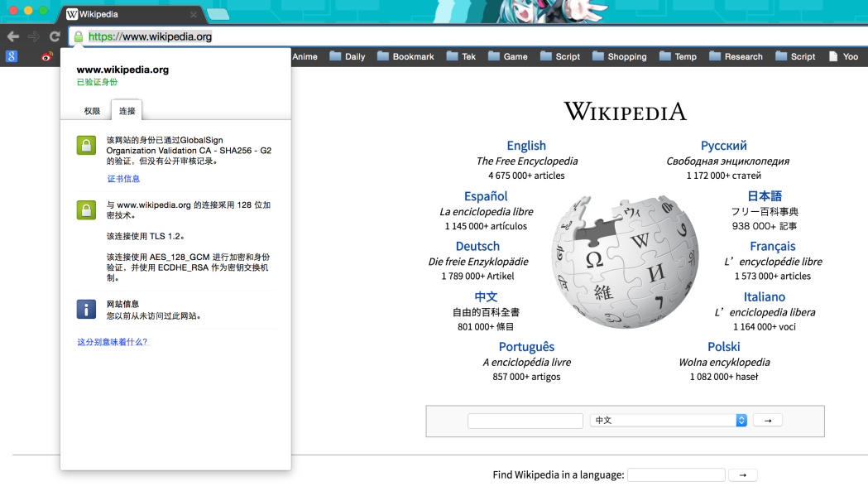Open the Русский Wikipedia link

723,146
